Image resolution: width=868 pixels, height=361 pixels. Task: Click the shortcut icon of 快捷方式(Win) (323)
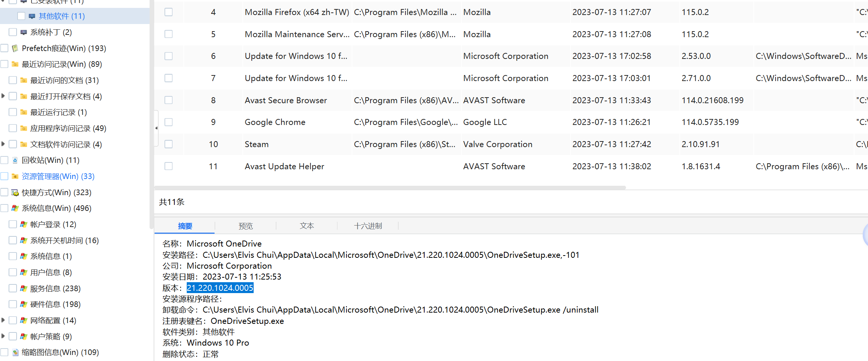coord(15,193)
